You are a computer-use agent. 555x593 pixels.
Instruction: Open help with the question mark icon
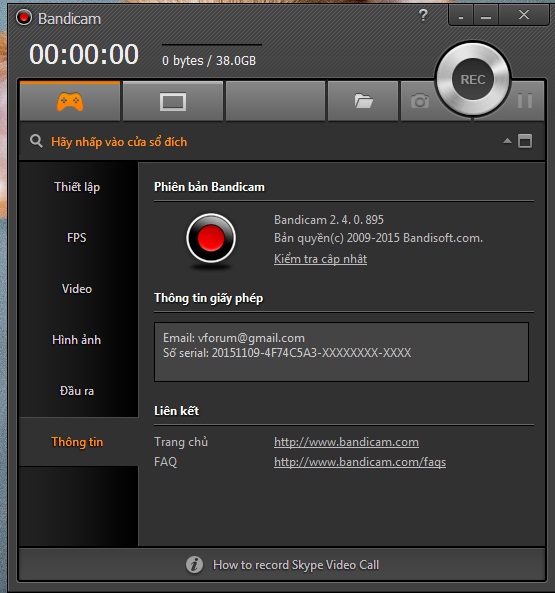pyautogui.click(x=423, y=15)
